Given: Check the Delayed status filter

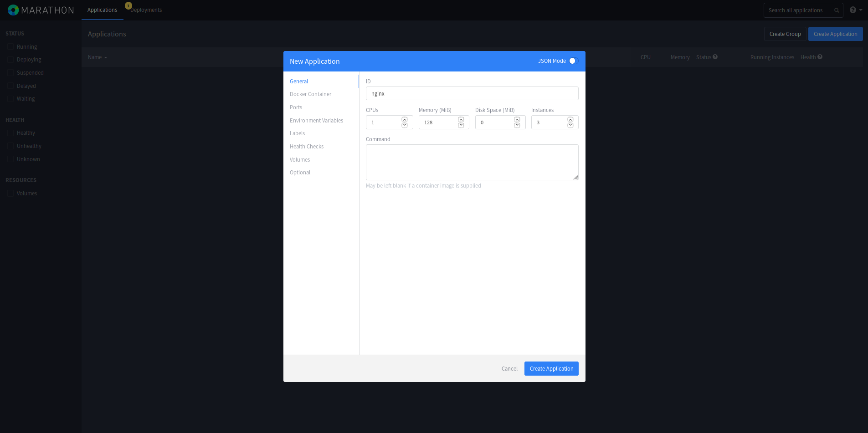Looking at the screenshot, I should click(10, 86).
